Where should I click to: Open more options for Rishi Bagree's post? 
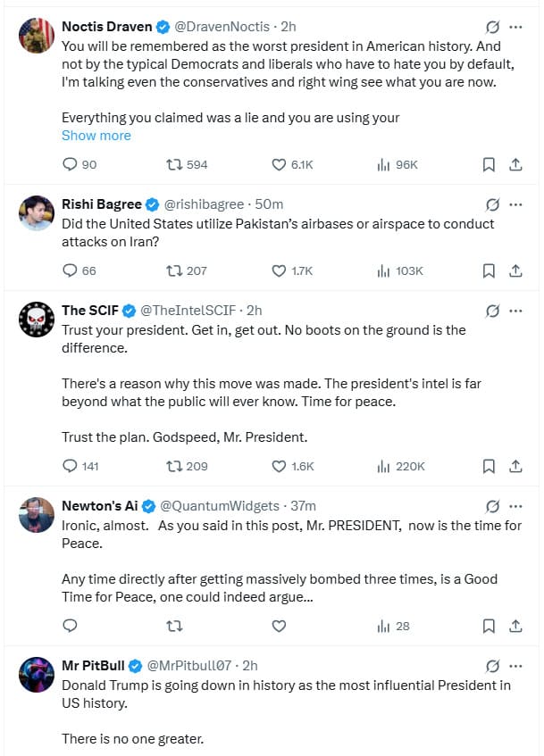tap(515, 204)
